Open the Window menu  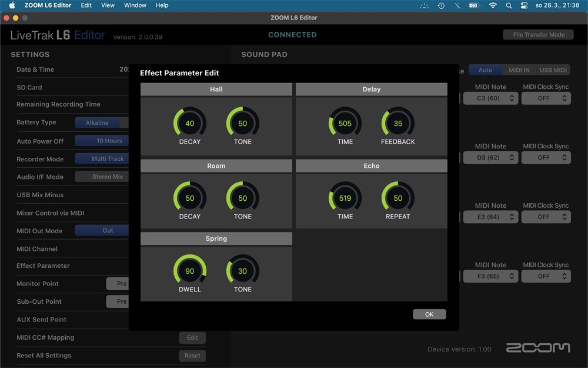[x=135, y=5]
